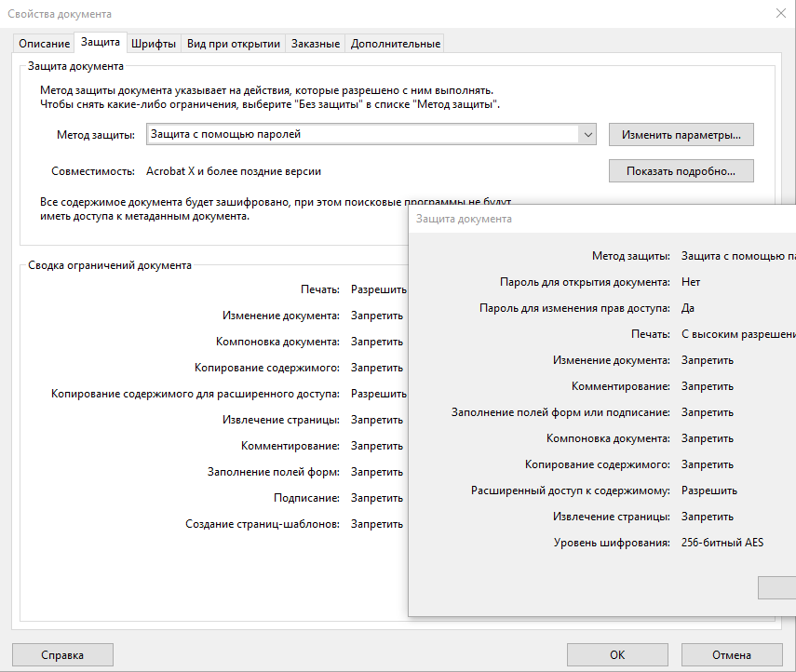Close the Свойства документа window

click(780, 13)
